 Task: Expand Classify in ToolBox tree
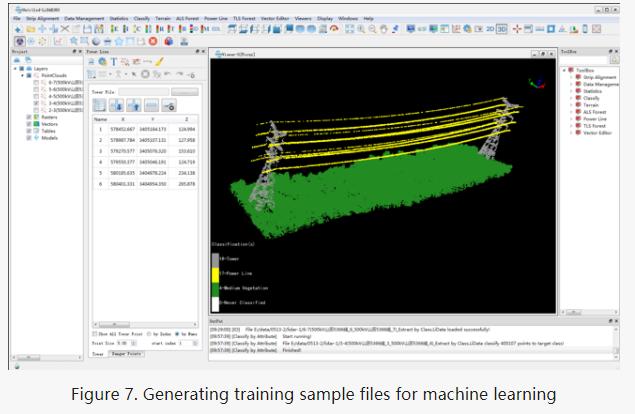(571, 98)
